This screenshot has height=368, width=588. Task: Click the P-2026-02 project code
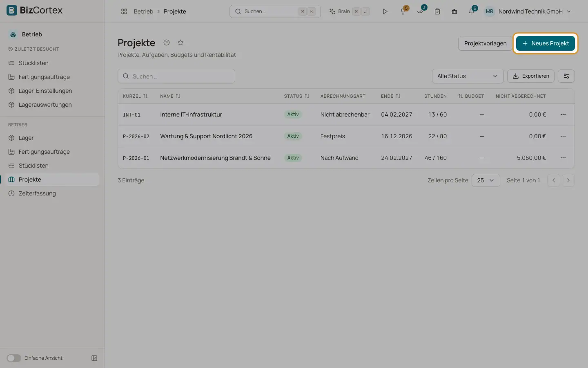[136, 136]
